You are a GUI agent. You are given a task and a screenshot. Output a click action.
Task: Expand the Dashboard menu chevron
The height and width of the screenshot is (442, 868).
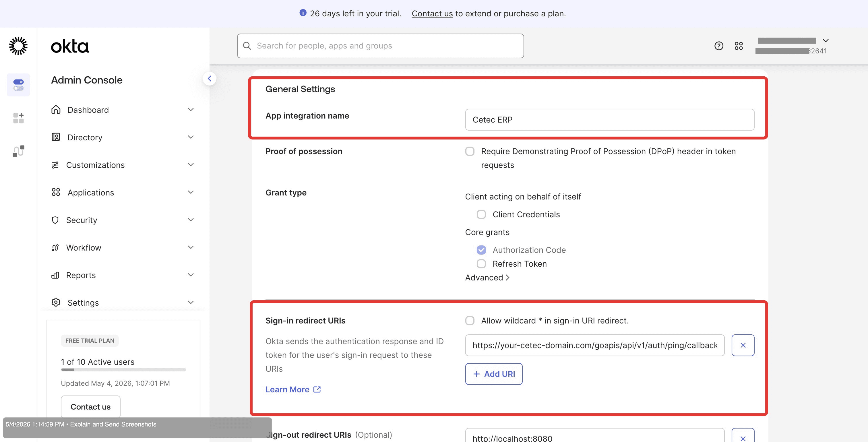pos(191,109)
